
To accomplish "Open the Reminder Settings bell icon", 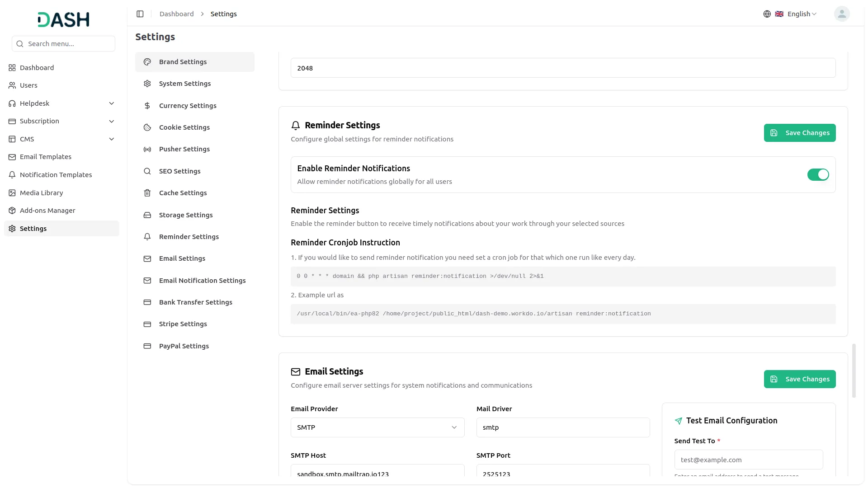I will [147, 236].
